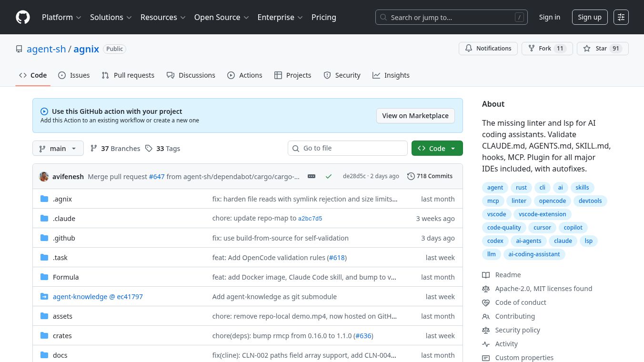Select the rust topic tag
Screen dimensions: 644x362
coord(521,188)
